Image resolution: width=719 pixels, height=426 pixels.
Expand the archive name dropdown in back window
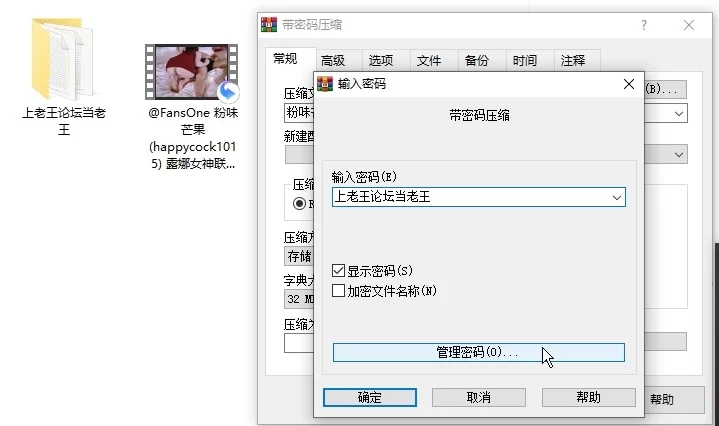click(x=679, y=114)
